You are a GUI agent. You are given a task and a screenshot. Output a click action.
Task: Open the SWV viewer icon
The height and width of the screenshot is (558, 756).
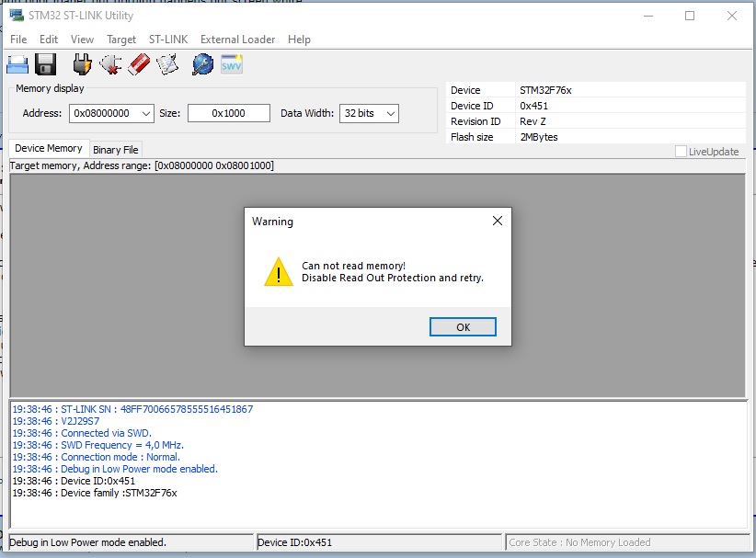[x=232, y=64]
